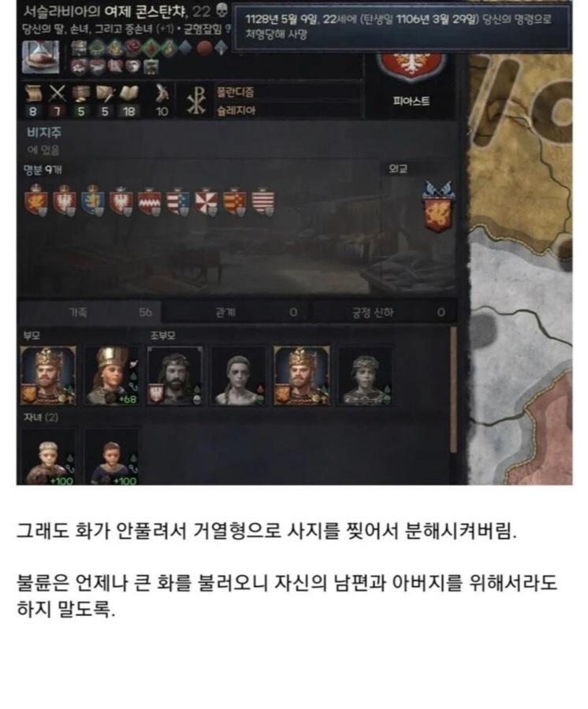Select the red-white striped last claim shield

[x=263, y=201]
